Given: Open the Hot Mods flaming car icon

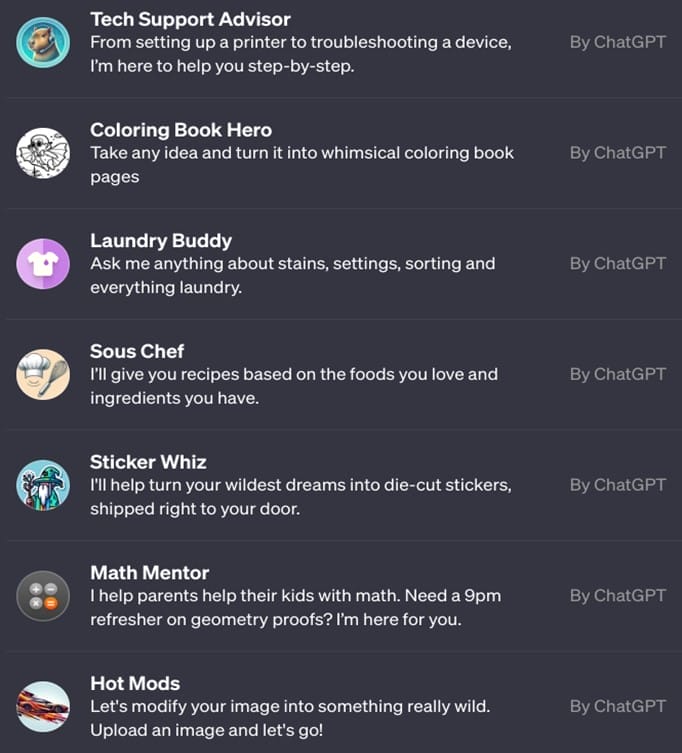Looking at the screenshot, I should point(43,706).
